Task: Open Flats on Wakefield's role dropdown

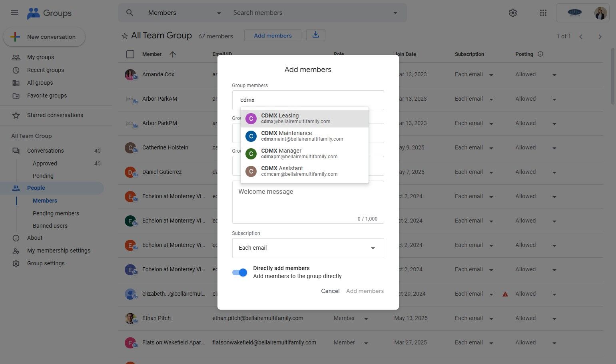Action: point(366,343)
